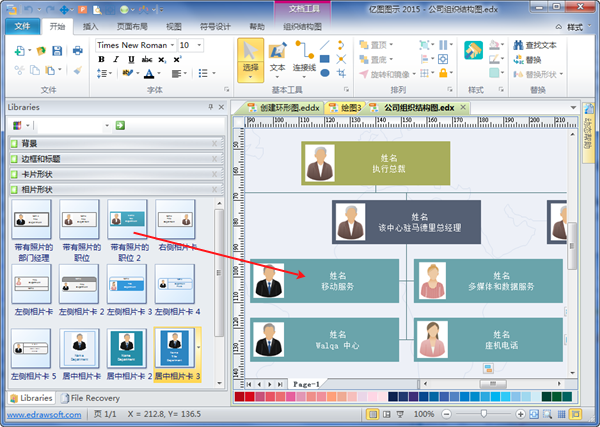Pick the red swatch in color palette
Image resolution: width=600 pixels, height=427 pixels.
pyautogui.click(x=240, y=398)
